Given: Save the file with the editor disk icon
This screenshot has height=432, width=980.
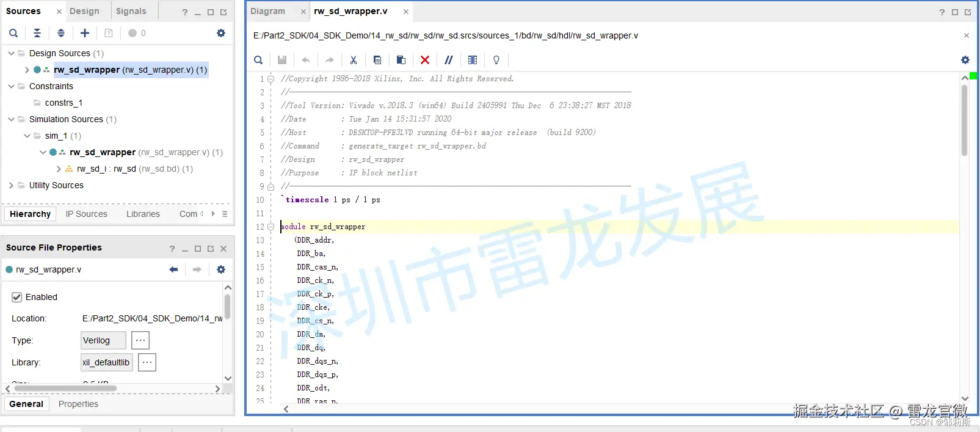Looking at the screenshot, I should pos(282,60).
